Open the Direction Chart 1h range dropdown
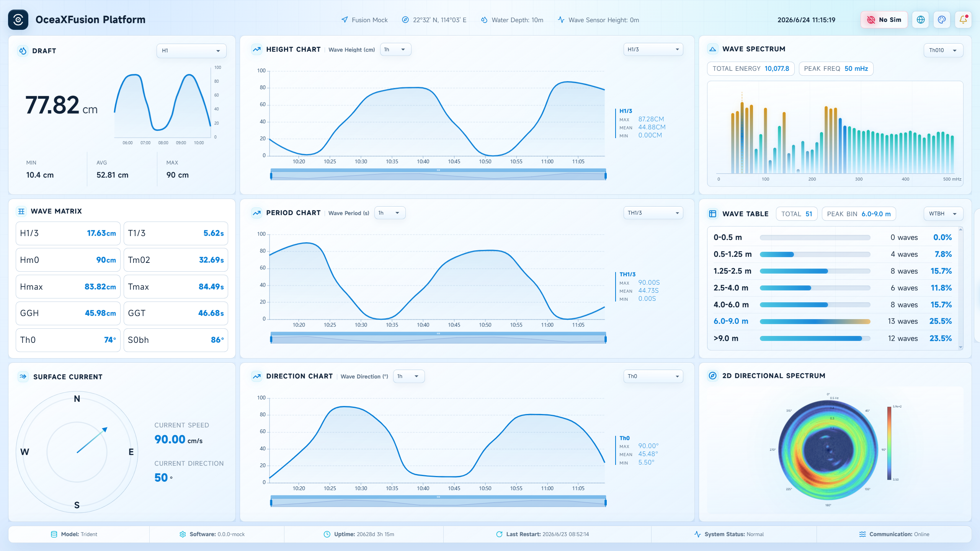Screen dimensions: 980x551 click(409, 376)
